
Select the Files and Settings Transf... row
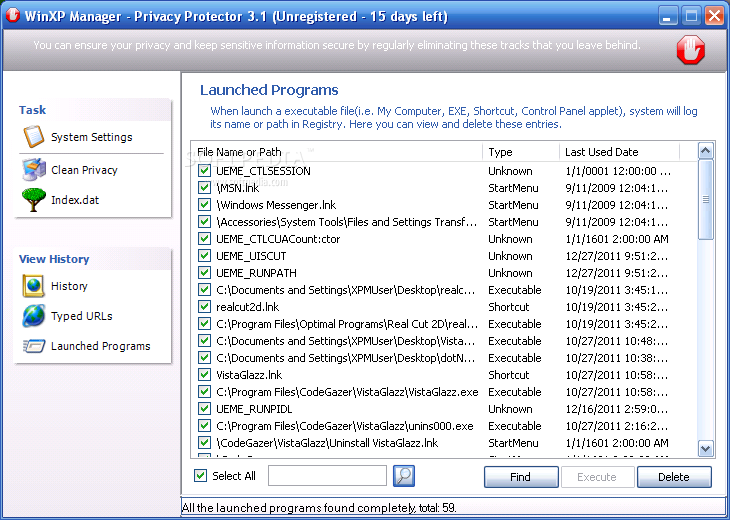347,222
